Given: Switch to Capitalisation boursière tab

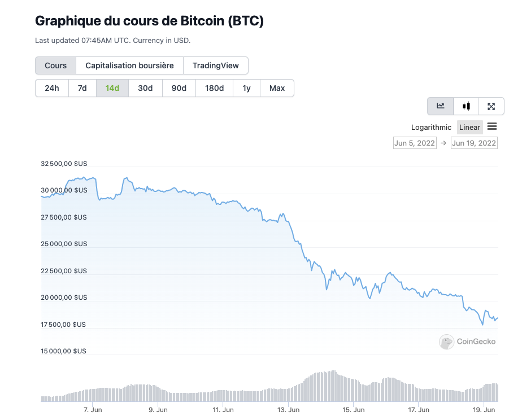Looking at the screenshot, I should [129, 65].
